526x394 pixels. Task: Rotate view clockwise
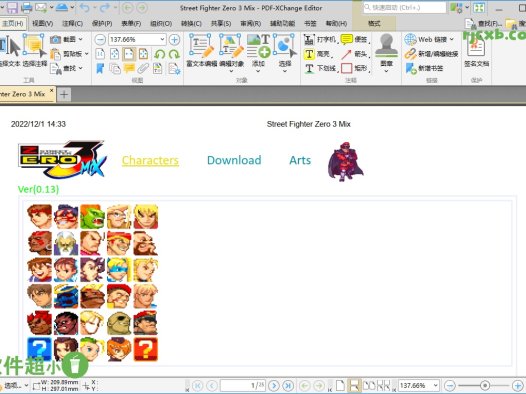tap(174, 54)
